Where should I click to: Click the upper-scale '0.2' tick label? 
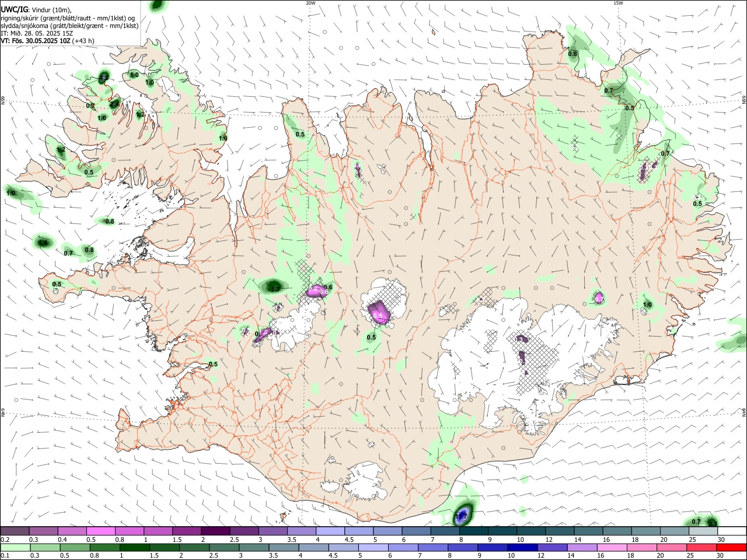(x=4, y=540)
